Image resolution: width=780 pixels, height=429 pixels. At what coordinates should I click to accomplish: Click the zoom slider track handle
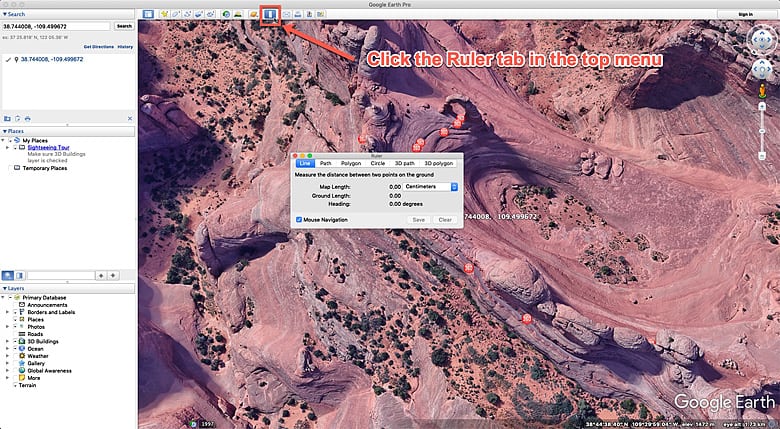[x=762, y=131]
